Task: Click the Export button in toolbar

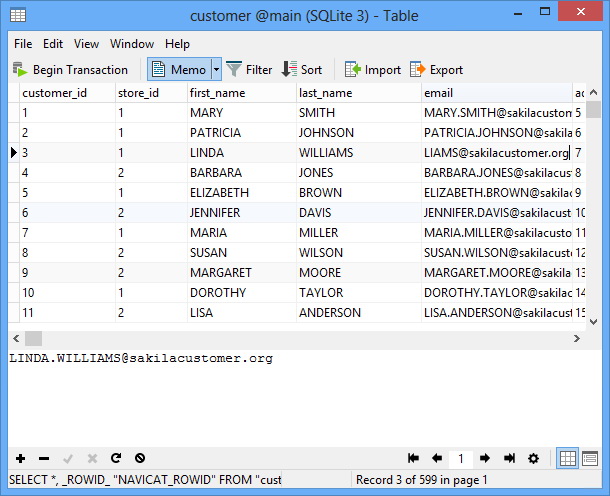Action: pyautogui.click(x=436, y=69)
